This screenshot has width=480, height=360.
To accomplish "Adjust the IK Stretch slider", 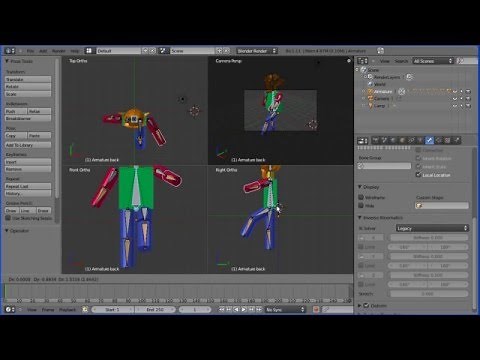I will coord(429,294).
